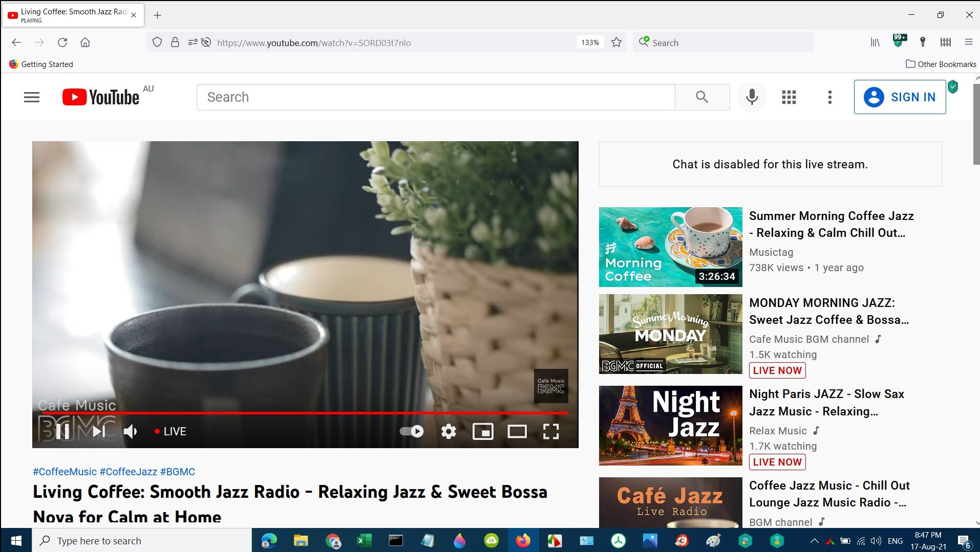The height and width of the screenshot is (552, 980).
Task: Bookmark this page with the star
Action: pos(616,42)
